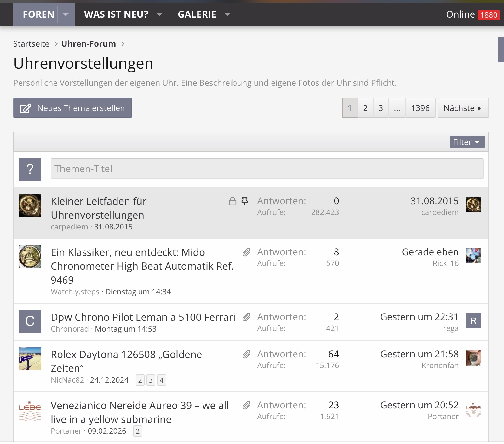Click attachment icon on Rolex Daytona thread
This screenshot has width=504, height=444.
(x=246, y=354)
